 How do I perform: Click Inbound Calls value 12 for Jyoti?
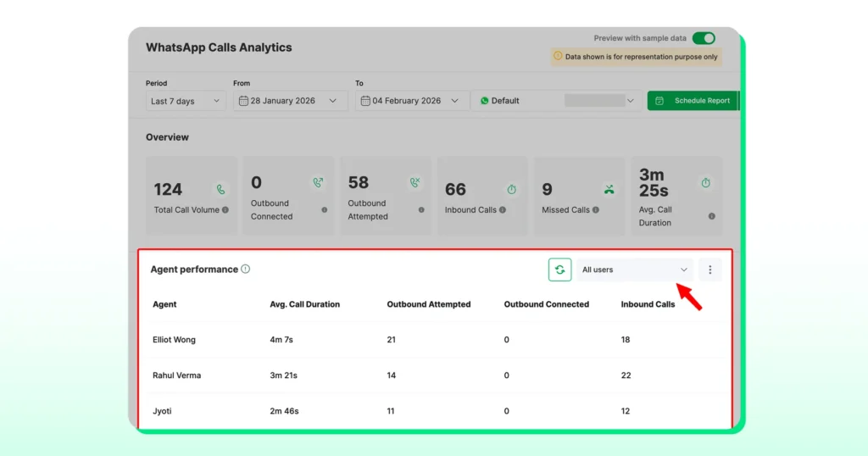coord(625,410)
